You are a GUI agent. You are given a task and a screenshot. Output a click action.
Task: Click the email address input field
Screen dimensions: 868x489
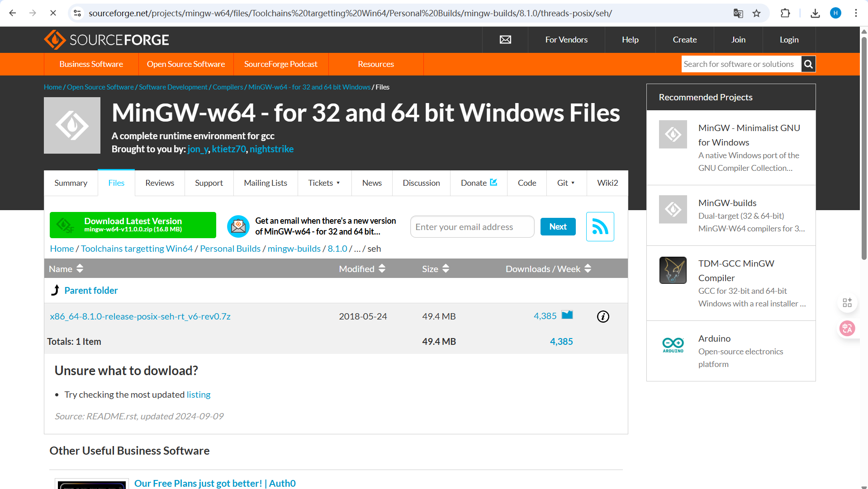pyautogui.click(x=472, y=227)
